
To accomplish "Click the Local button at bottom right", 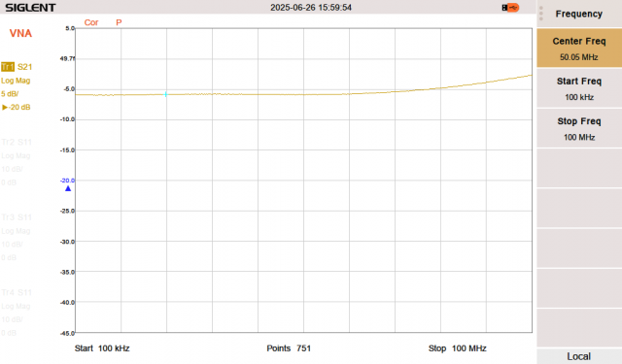I will pos(579,356).
